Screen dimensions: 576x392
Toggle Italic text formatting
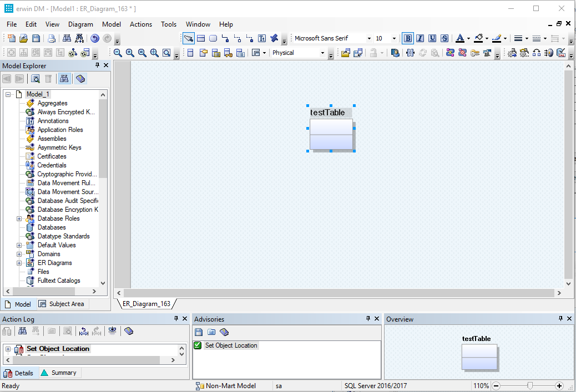tap(420, 38)
